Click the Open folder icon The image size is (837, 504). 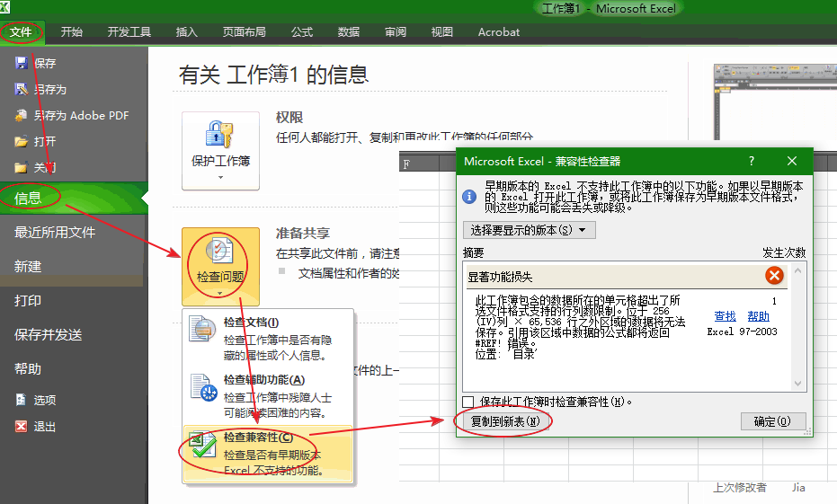(x=22, y=141)
